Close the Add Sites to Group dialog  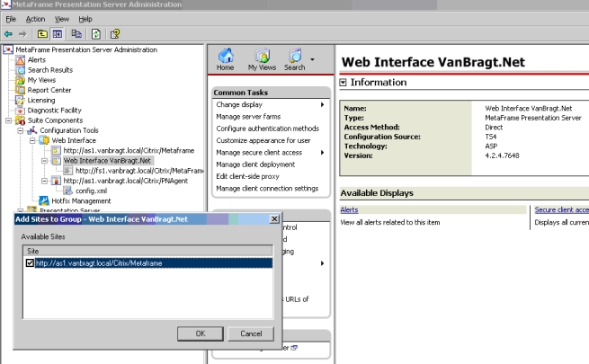pos(274,218)
